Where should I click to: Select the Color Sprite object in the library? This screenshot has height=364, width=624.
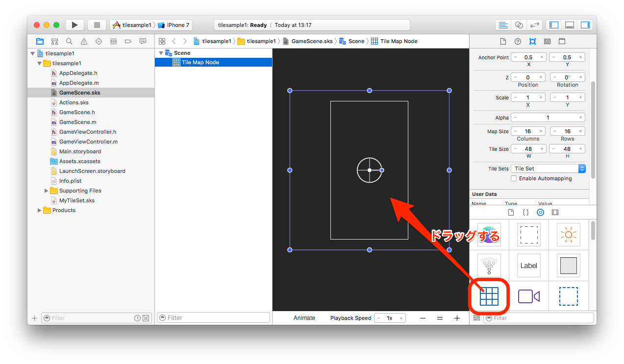tap(567, 266)
